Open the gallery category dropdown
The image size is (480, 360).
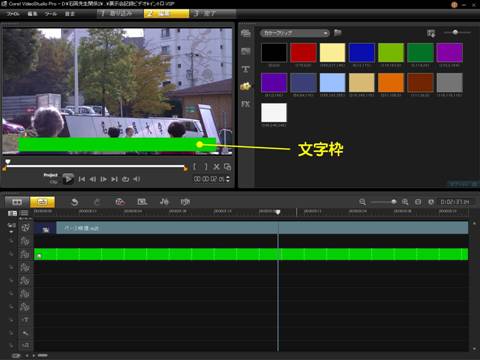295,33
